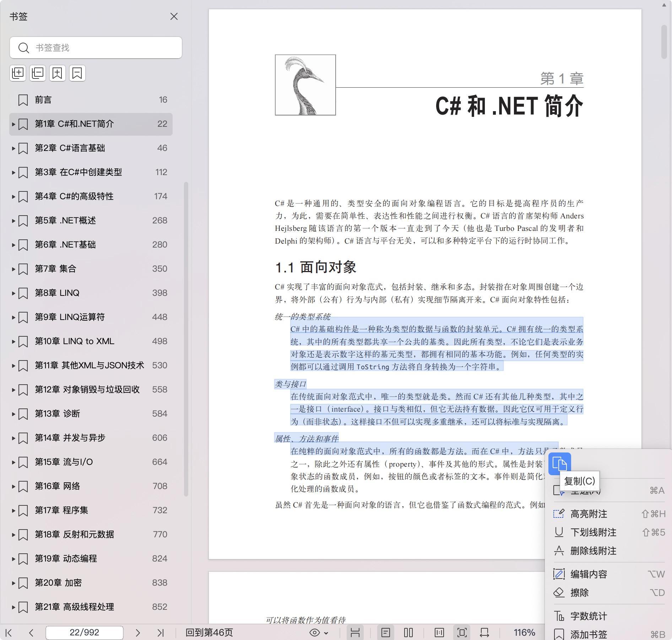Jump to the first page arrow

(9, 633)
